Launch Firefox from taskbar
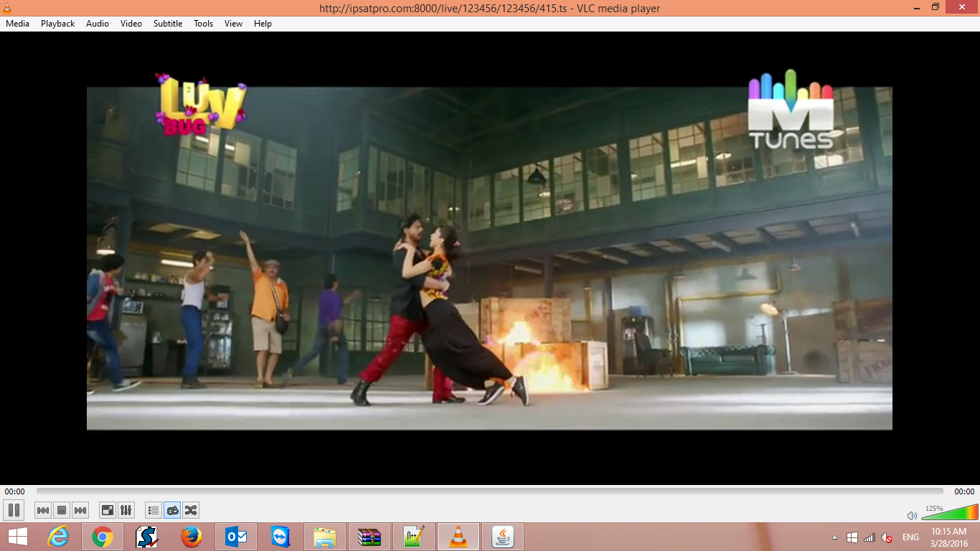Image resolution: width=980 pixels, height=551 pixels. 192,537
